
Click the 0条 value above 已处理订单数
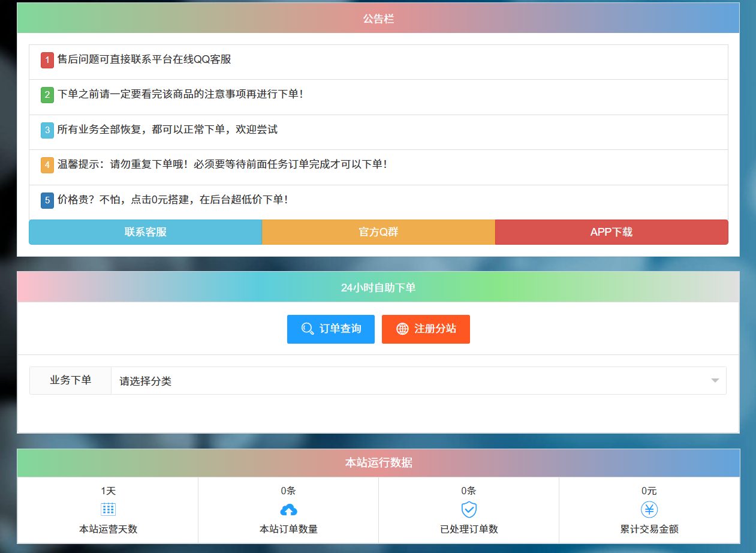tap(469, 491)
